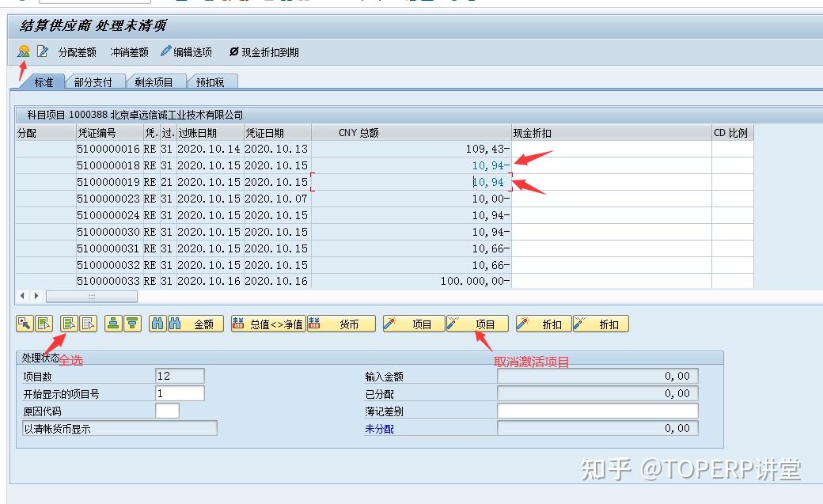Click the 原因代码 input field
The image size is (823, 504).
click(x=167, y=410)
